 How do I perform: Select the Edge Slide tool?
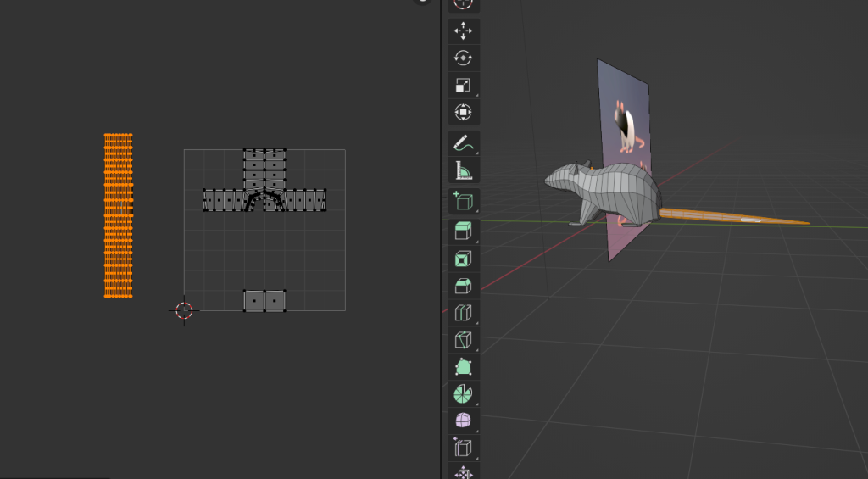click(464, 448)
